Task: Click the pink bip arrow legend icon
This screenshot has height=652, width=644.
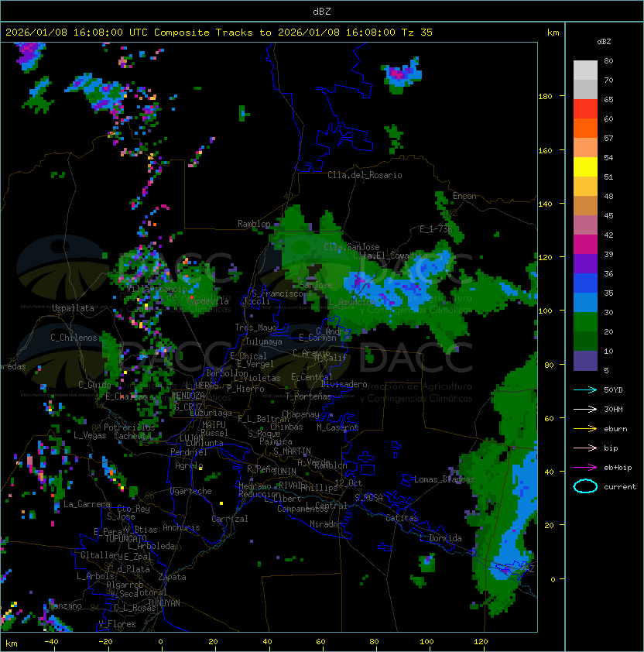Action: 585,448
